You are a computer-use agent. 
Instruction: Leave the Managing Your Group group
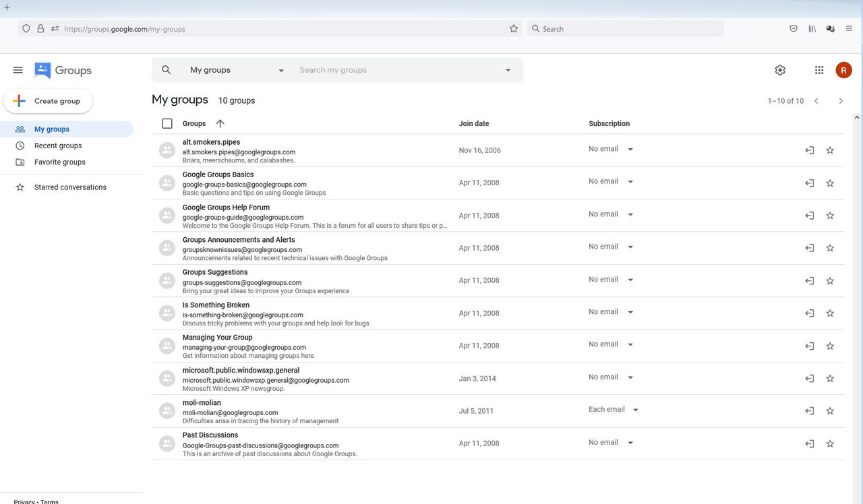coord(810,346)
